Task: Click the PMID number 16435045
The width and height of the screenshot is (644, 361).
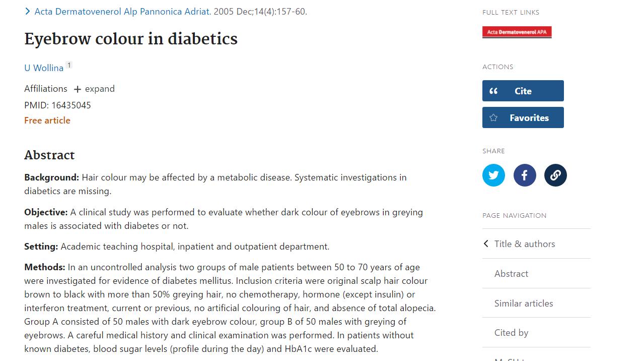Action: pyautogui.click(x=71, y=105)
